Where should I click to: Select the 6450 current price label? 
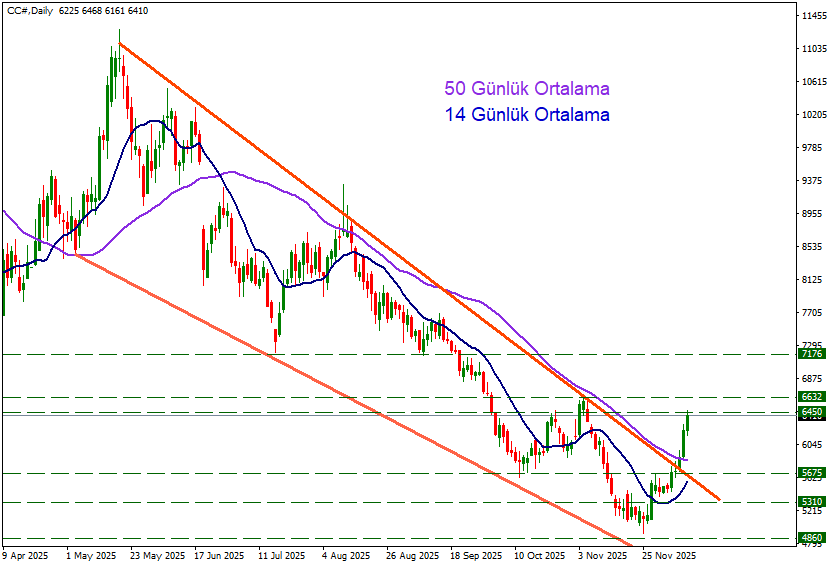[x=811, y=412]
